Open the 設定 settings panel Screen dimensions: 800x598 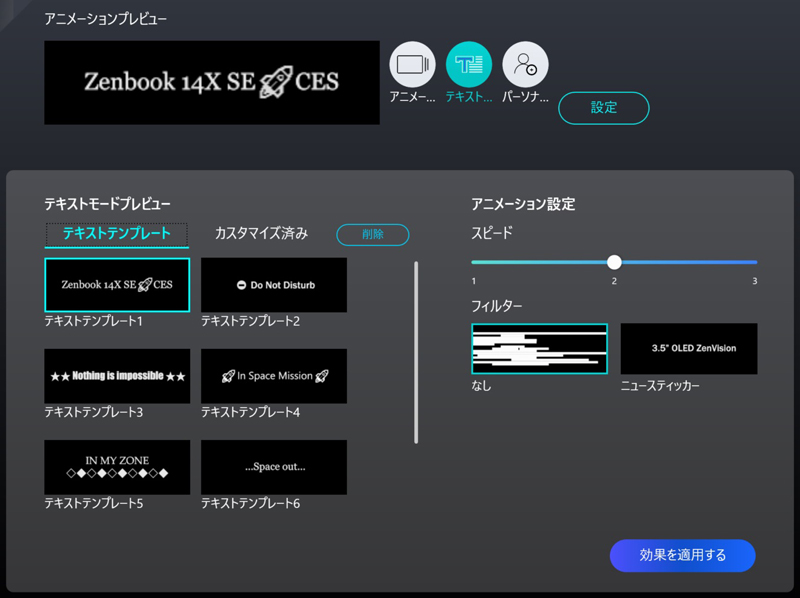tap(604, 108)
